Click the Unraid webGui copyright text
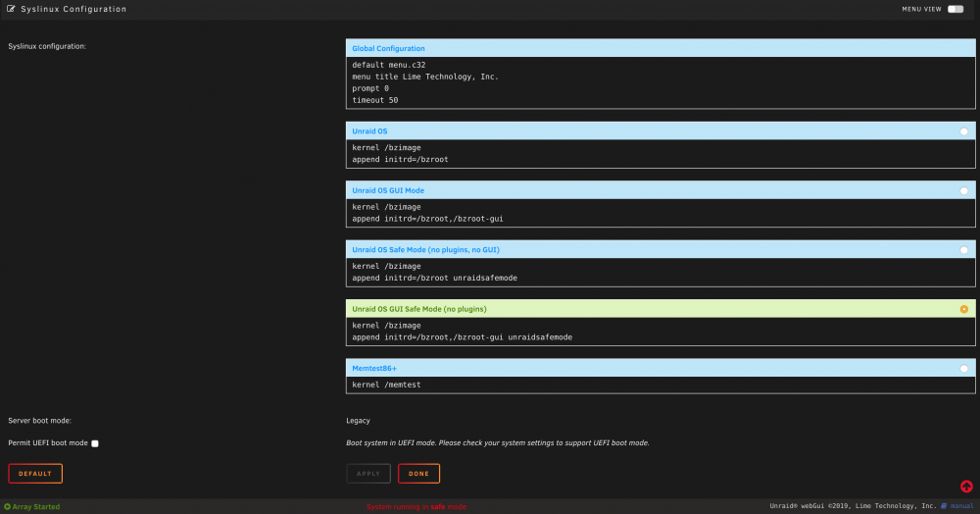This screenshot has height=514, width=980. click(x=854, y=506)
